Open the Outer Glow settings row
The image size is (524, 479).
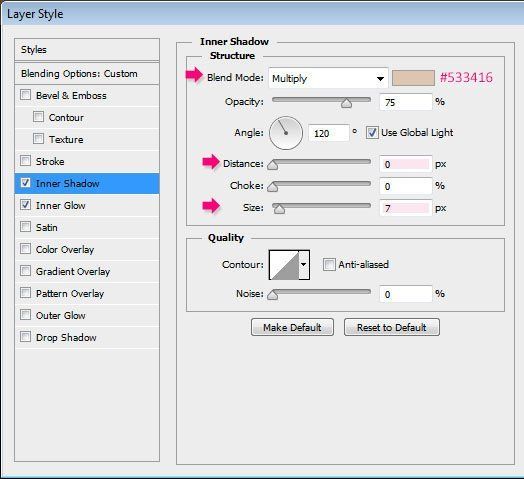(87, 315)
